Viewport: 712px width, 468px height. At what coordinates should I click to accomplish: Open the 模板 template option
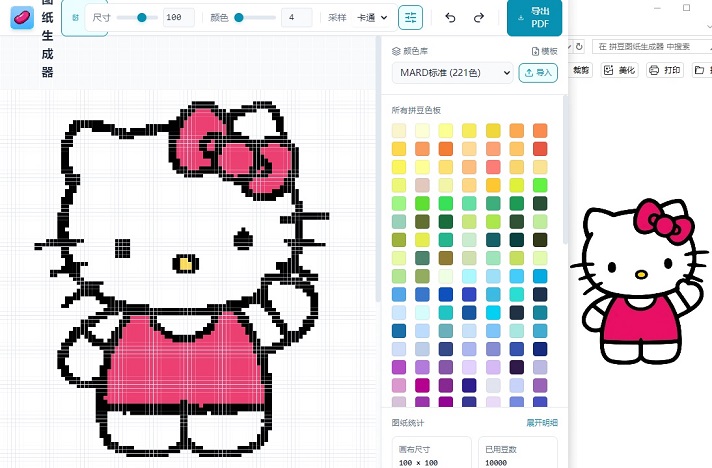click(543, 50)
